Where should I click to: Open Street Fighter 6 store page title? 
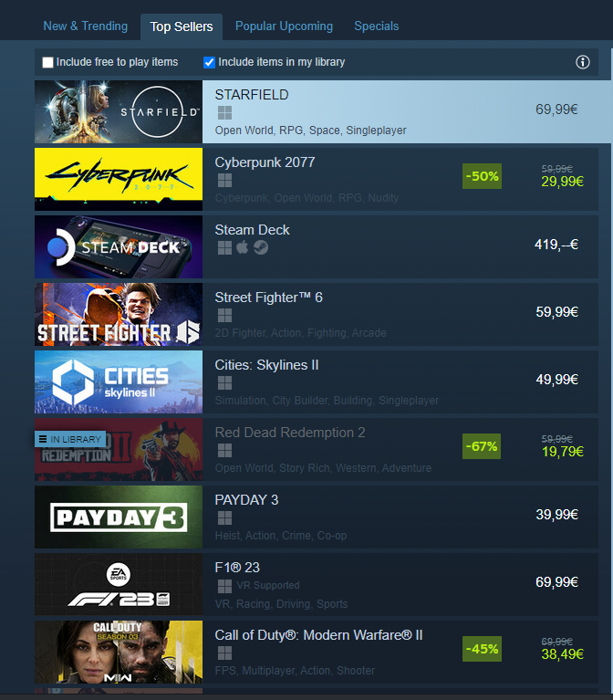268,298
